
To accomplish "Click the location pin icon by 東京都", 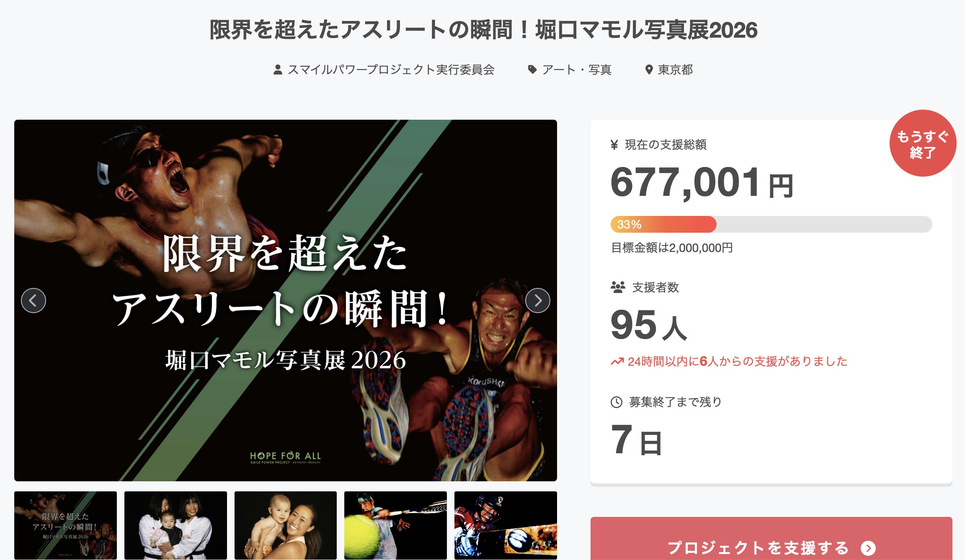I will (649, 70).
